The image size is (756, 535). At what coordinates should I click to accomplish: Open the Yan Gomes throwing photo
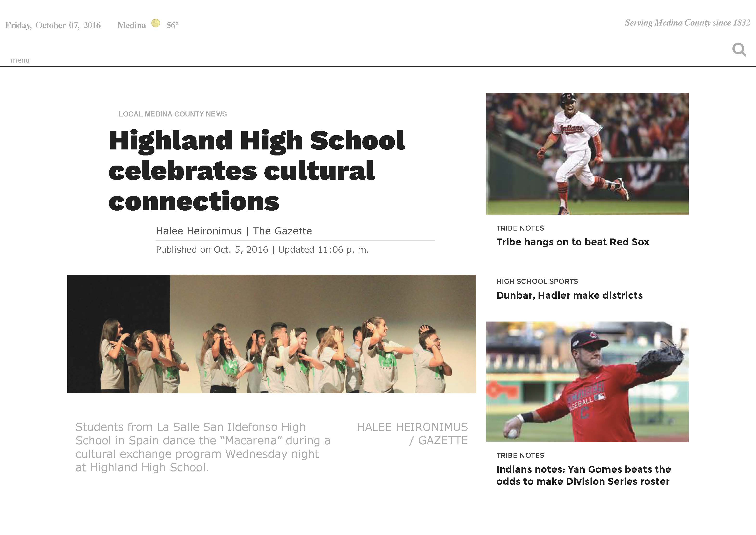click(x=587, y=382)
